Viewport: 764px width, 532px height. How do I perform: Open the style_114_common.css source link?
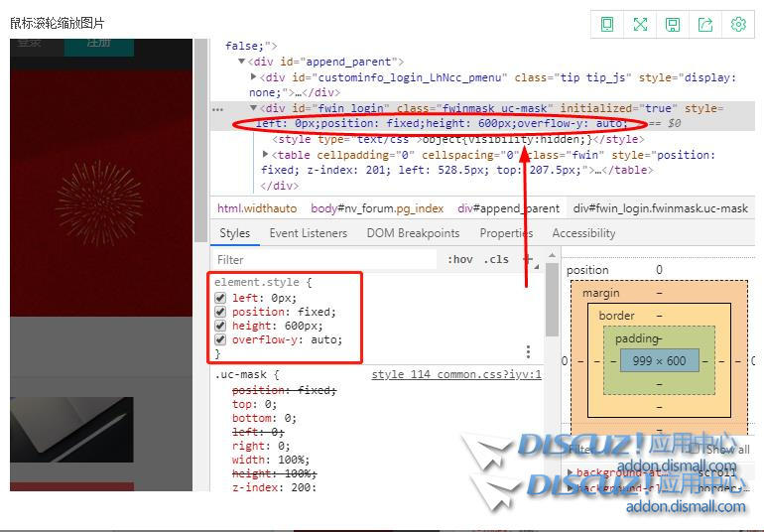coord(456,374)
